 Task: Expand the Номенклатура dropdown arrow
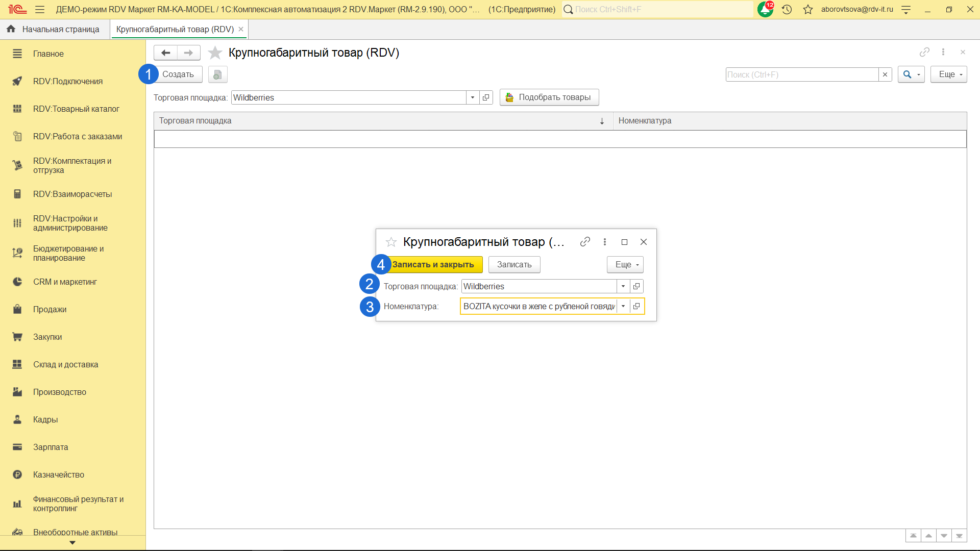click(623, 306)
